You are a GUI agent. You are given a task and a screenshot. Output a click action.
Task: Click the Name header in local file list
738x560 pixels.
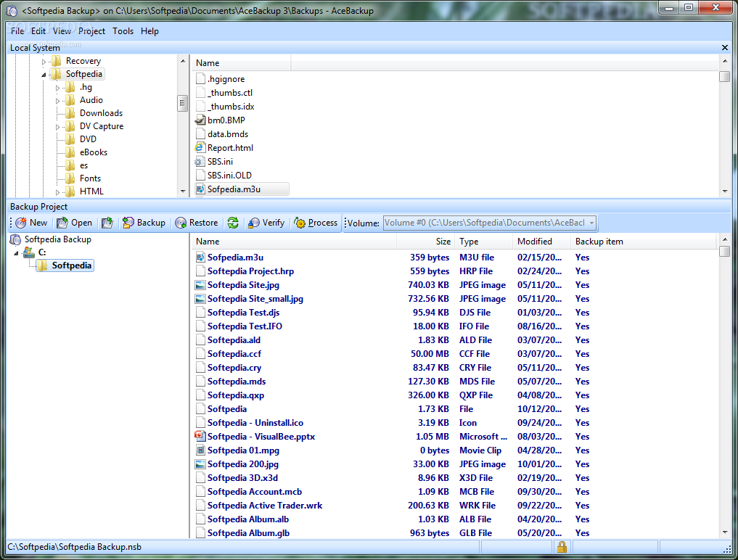point(241,63)
